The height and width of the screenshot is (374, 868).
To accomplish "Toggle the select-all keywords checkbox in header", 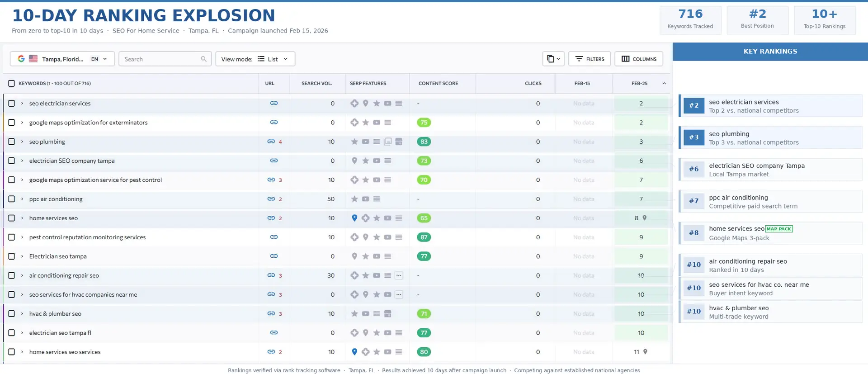I will click(11, 83).
